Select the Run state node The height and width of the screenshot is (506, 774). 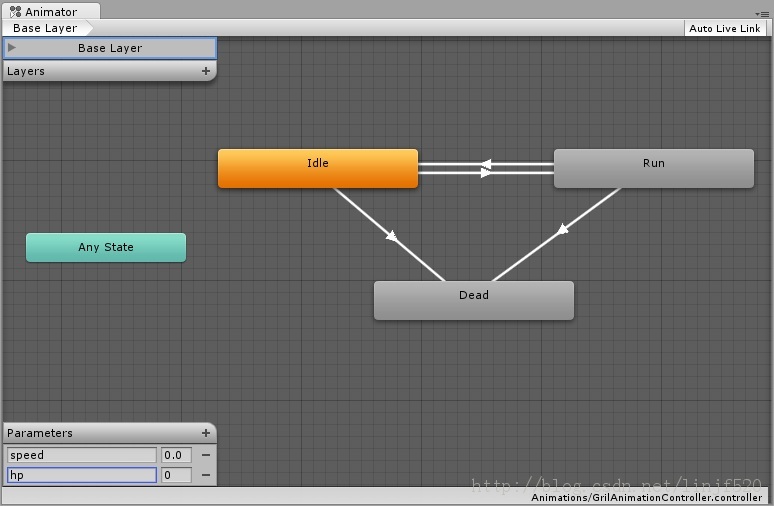(x=654, y=168)
